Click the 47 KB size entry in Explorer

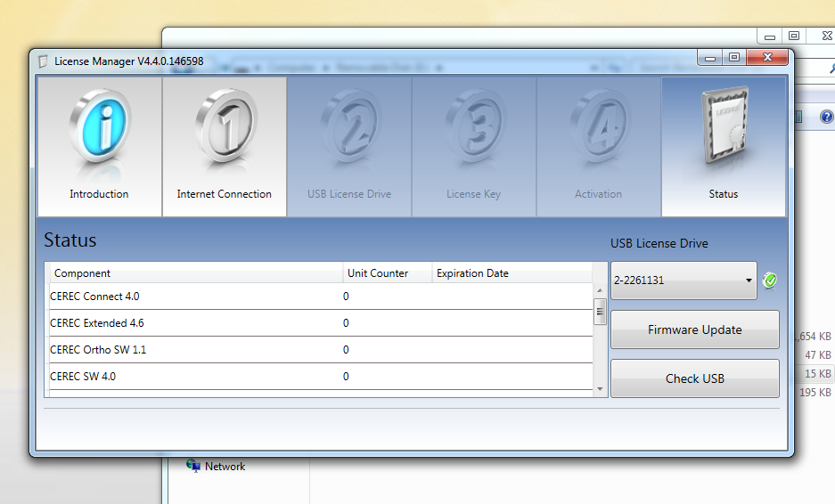click(x=817, y=355)
